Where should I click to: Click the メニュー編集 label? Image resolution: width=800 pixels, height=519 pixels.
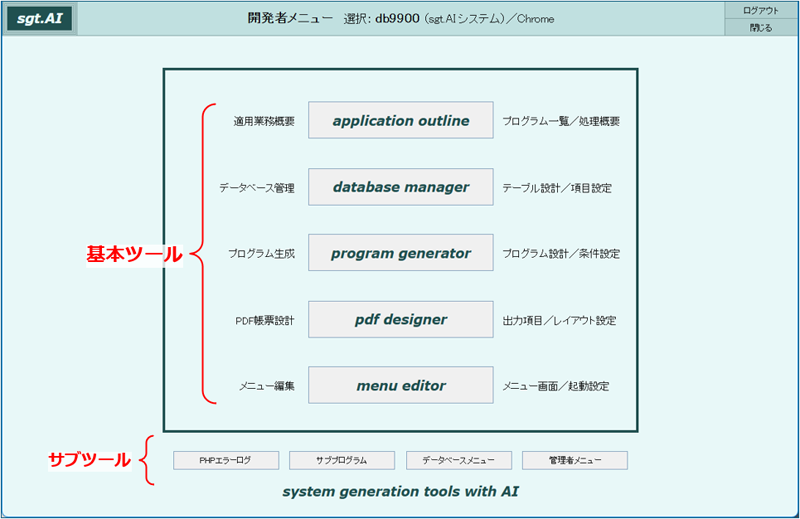pos(267,386)
